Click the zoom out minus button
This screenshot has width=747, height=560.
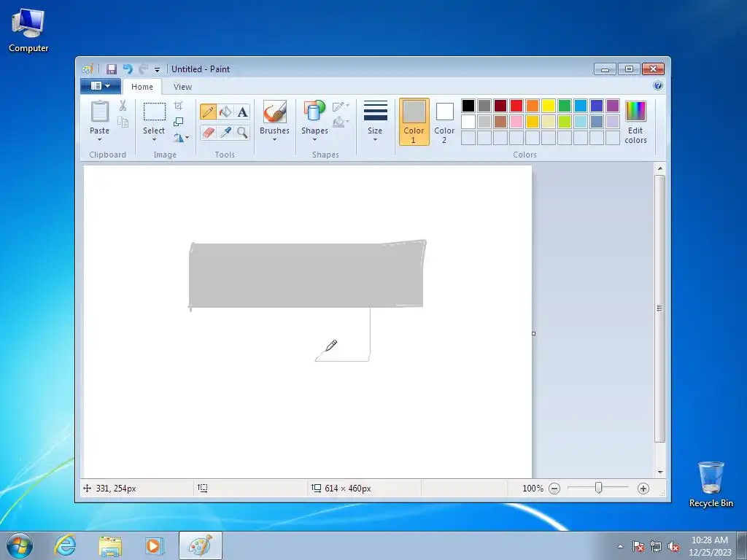[x=554, y=489]
